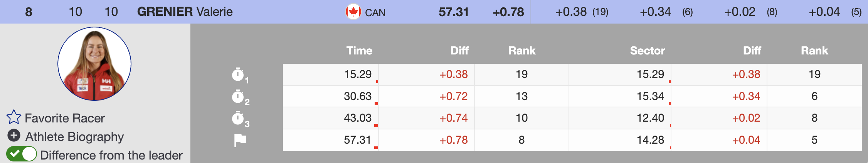Click Valerie Grenier's profile photo
868x163 pixels.
(94, 64)
